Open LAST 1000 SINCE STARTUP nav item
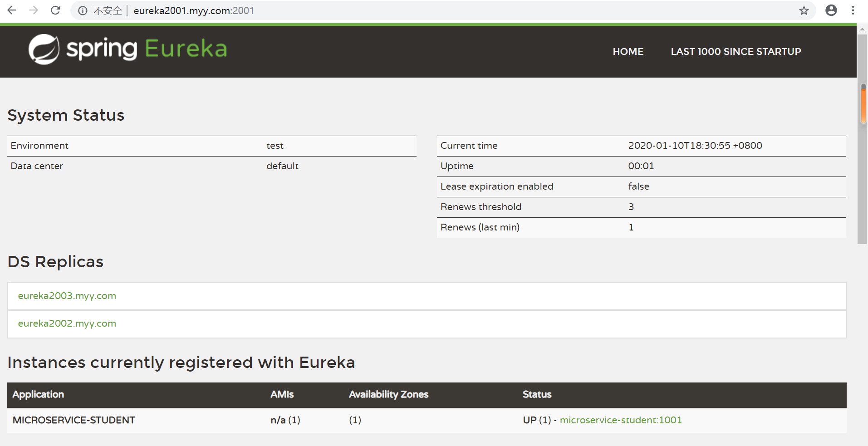This screenshot has width=868, height=446. (x=736, y=52)
